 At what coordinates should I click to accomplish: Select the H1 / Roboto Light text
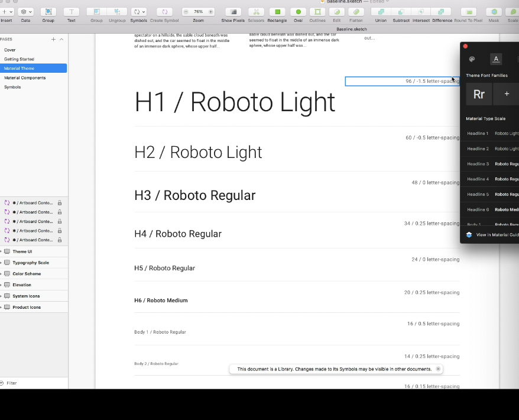[235, 102]
